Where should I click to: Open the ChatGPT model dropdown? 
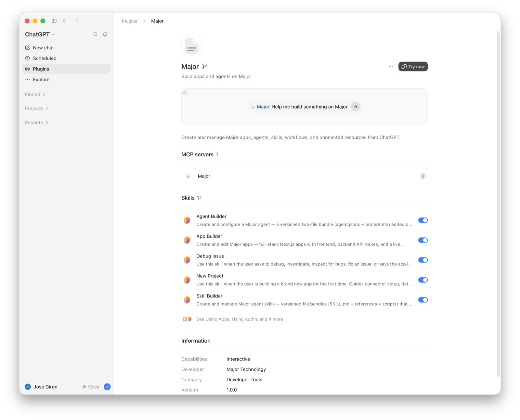coord(40,34)
